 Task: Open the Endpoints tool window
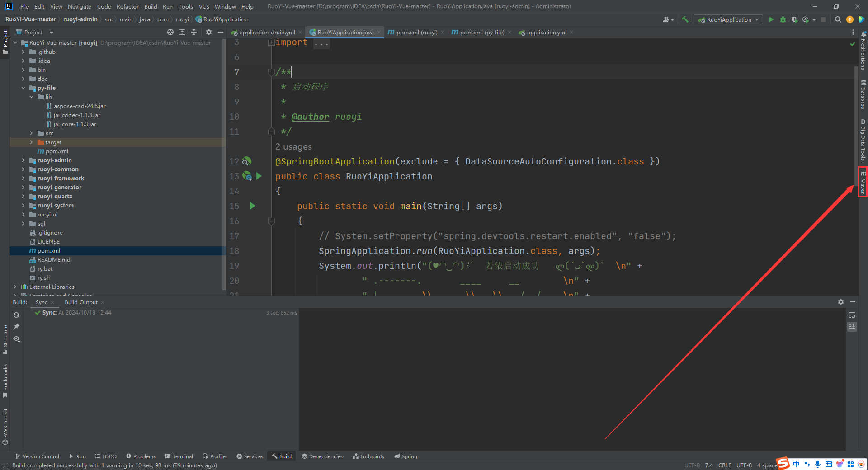tap(368, 456)
